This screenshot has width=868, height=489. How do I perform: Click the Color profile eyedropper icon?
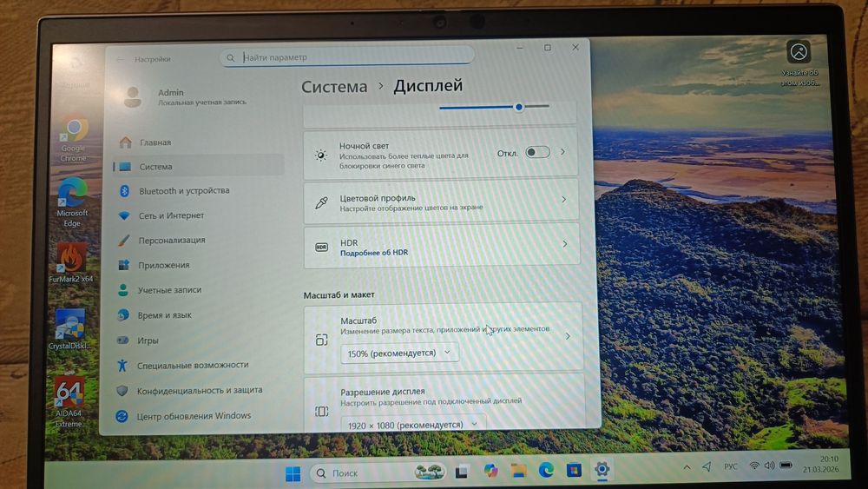(321, 202)
